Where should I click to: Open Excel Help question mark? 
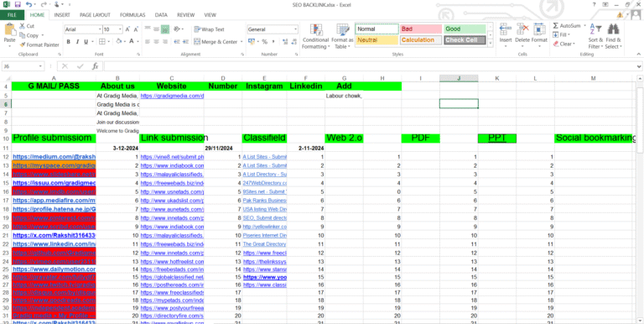pyautogui.click(x=594, y=4)
